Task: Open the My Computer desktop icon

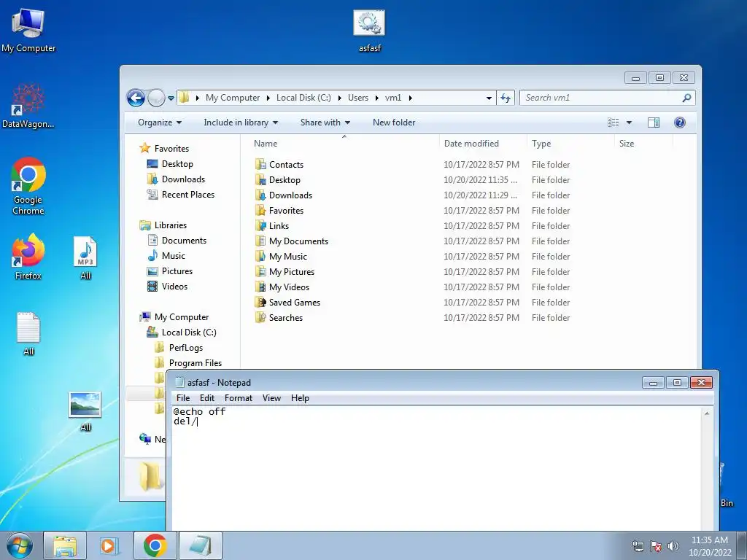Action: click(x=28, y=30)
